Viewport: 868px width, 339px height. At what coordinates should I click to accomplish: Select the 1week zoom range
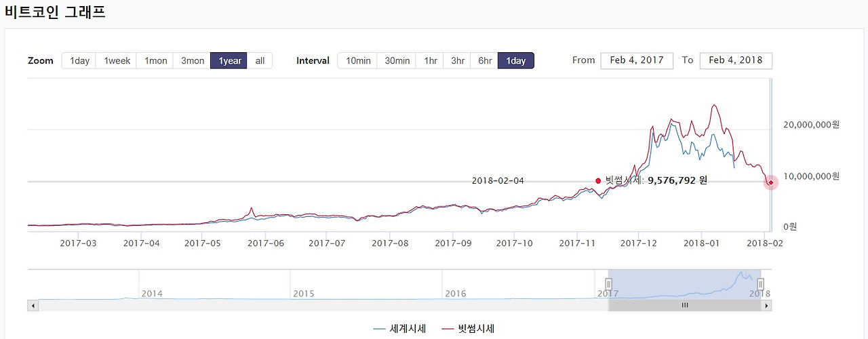pos(117,61)
